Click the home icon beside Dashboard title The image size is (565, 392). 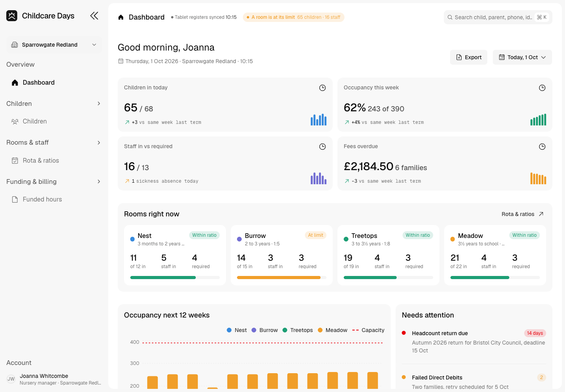(x=121, y=17)
